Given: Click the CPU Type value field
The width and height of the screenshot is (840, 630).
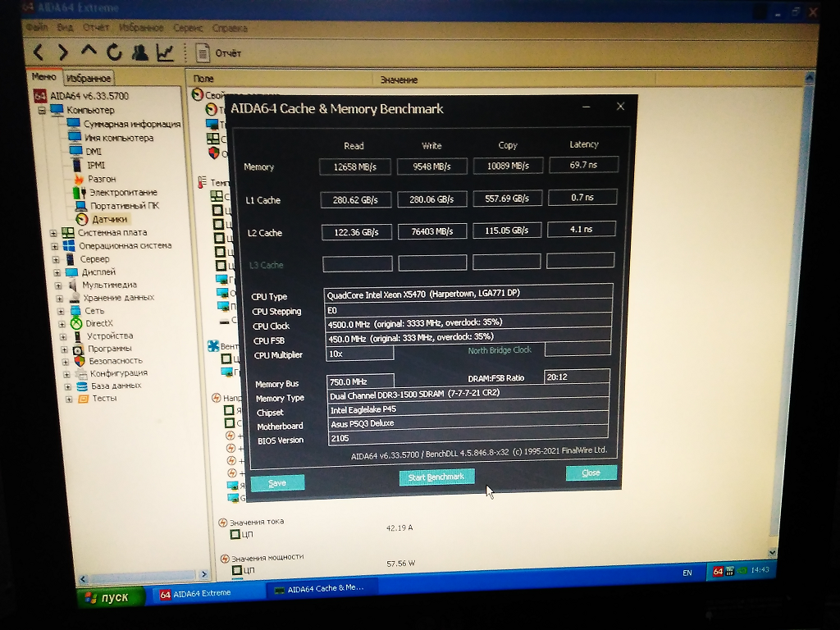Looking at the screenshot, I should (468, 293).
